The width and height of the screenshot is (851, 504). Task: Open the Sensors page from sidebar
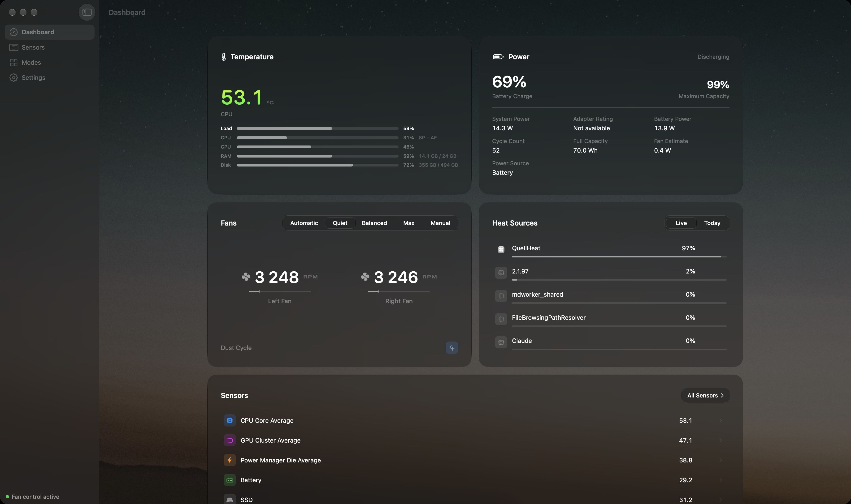50,47
